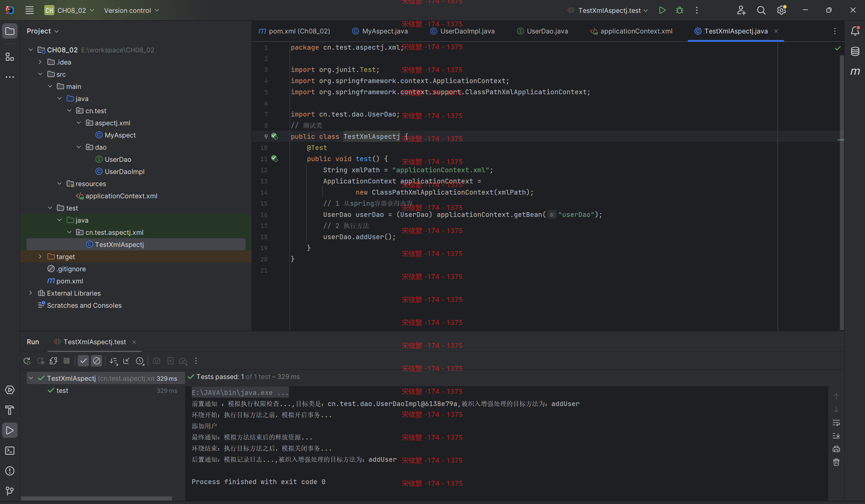Image resolution: width=865 pixels, height=504 pixels.
Task: Toggle auto-test rerun icon
Action: click(x=53, y=361)
